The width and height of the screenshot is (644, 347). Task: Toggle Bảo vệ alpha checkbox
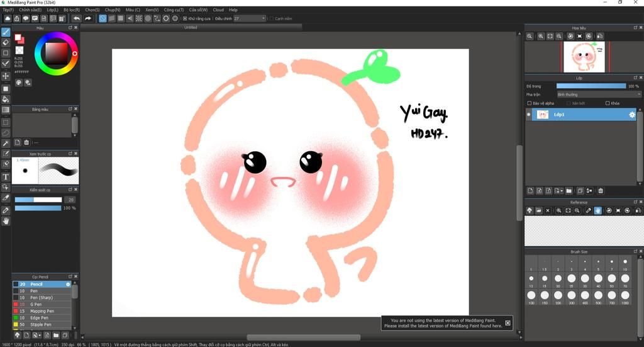pyautogui.click(x=530, y=103)
